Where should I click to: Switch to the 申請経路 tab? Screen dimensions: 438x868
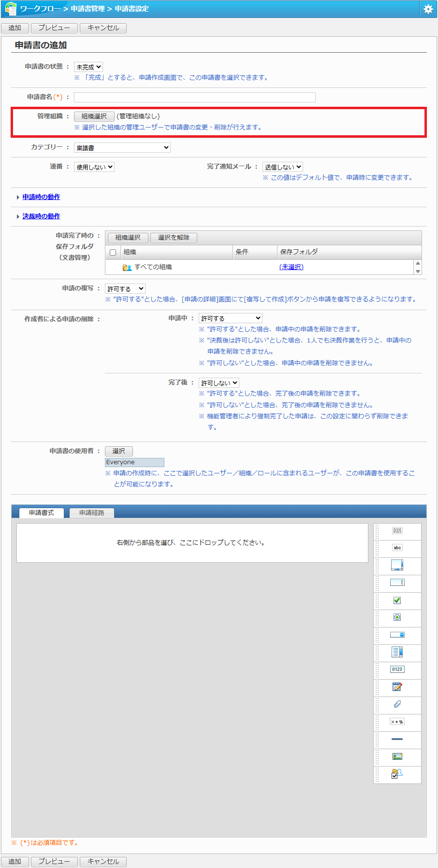point(91,513)
